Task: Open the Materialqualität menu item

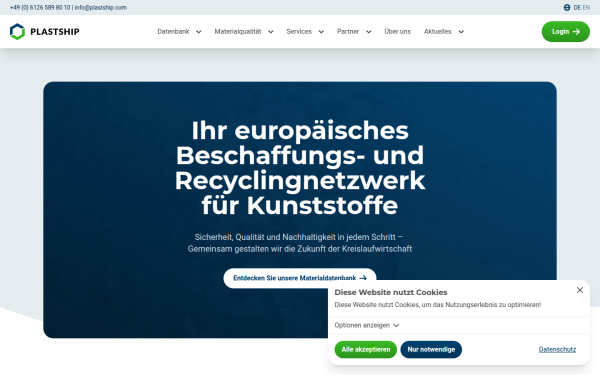Action: point(238,31)
